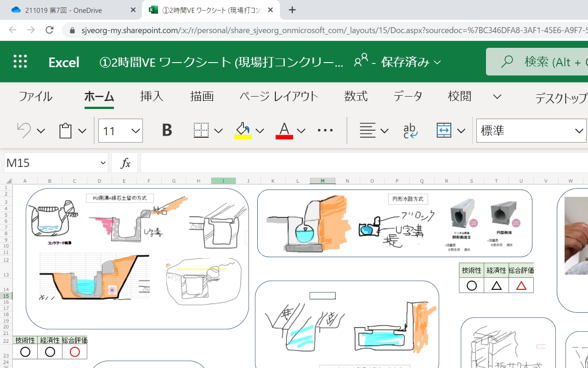Click the site lock icon
The height and width of the screenshot is (368, 588).
point(72,31)
